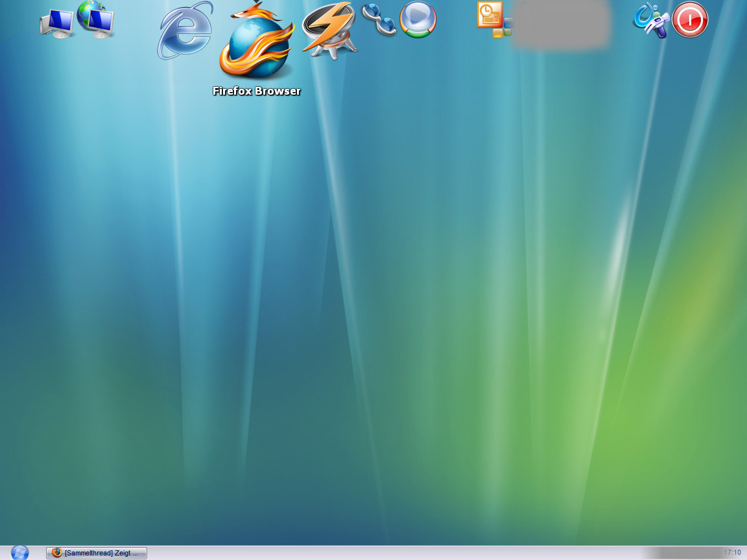
Task: Open the Network computers globe icon
Action: tap(96, 19)
